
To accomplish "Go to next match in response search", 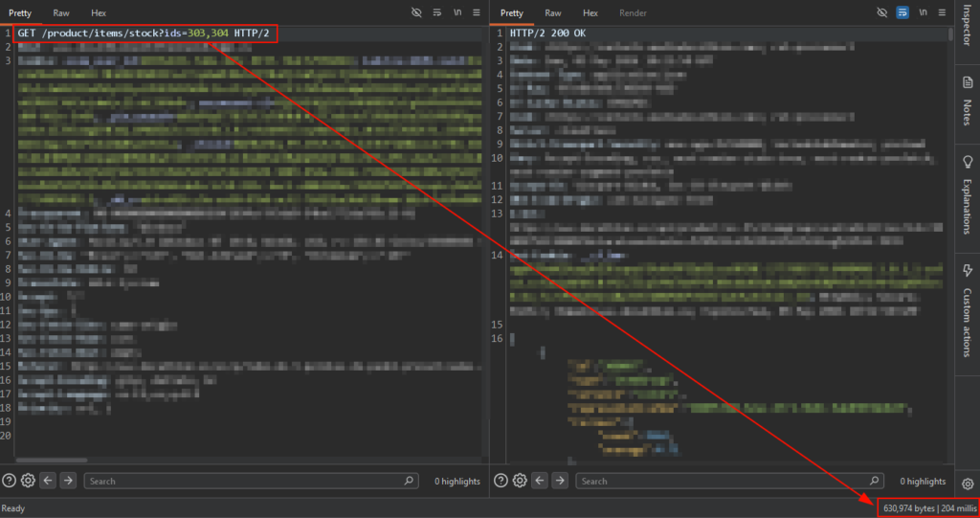I will [560, 481].
